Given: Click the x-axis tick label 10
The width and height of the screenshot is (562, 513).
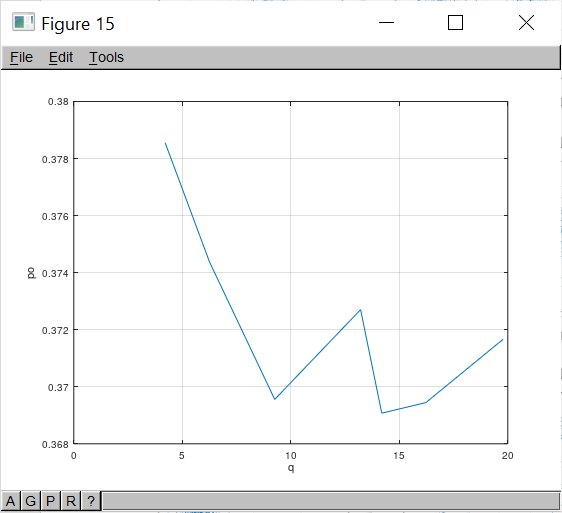Looking at the screenshot, I should (x=291, y=456).
